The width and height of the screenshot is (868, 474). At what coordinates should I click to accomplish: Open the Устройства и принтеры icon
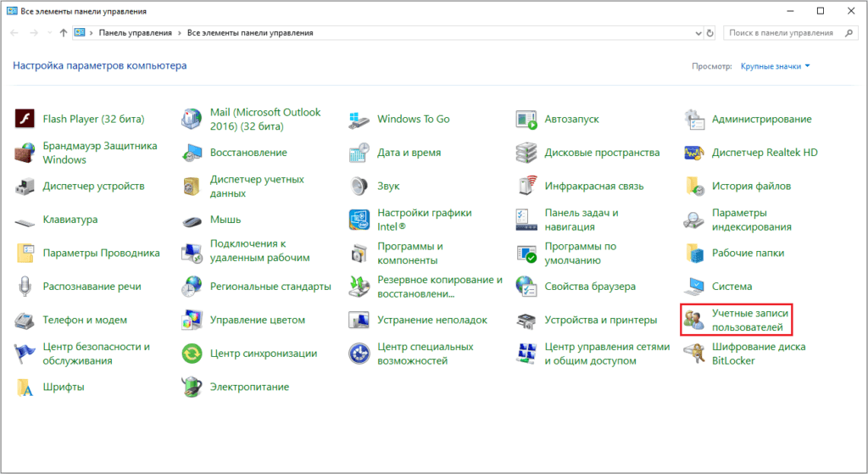(x=526, y=320)
